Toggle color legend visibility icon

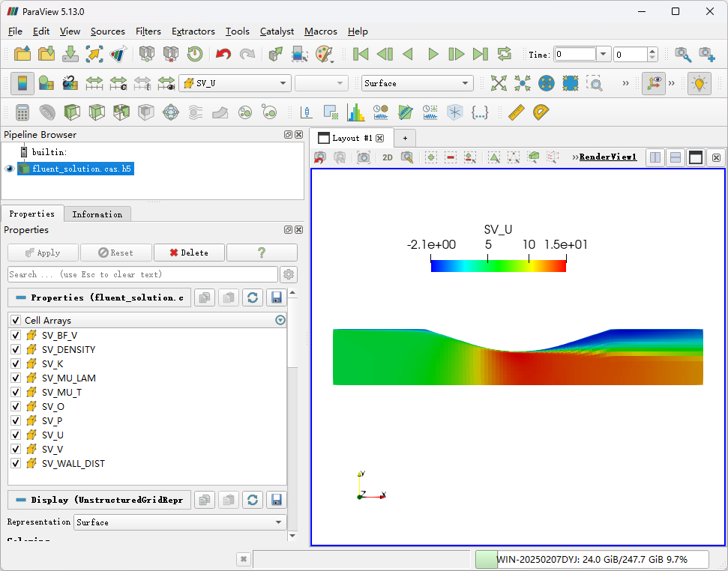tap(22, 83)
